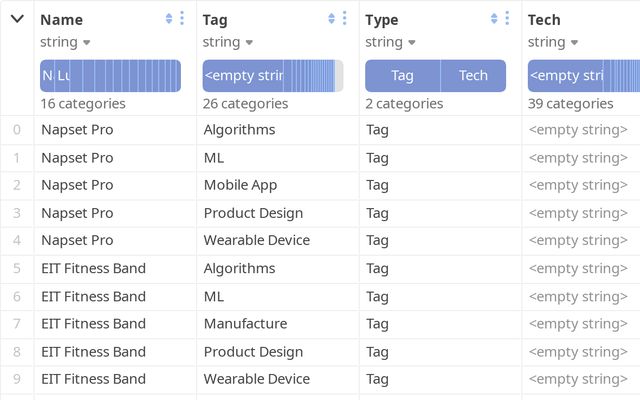Open the Name column options menu

(x=182, y=19)
